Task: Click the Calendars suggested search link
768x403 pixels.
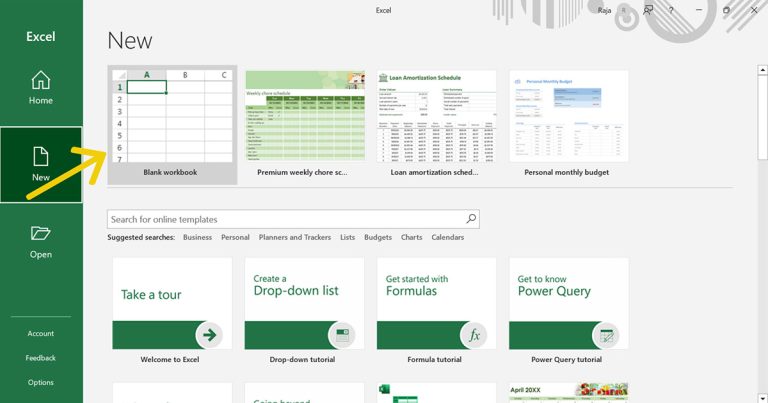Action: click(x=447, y=238)
